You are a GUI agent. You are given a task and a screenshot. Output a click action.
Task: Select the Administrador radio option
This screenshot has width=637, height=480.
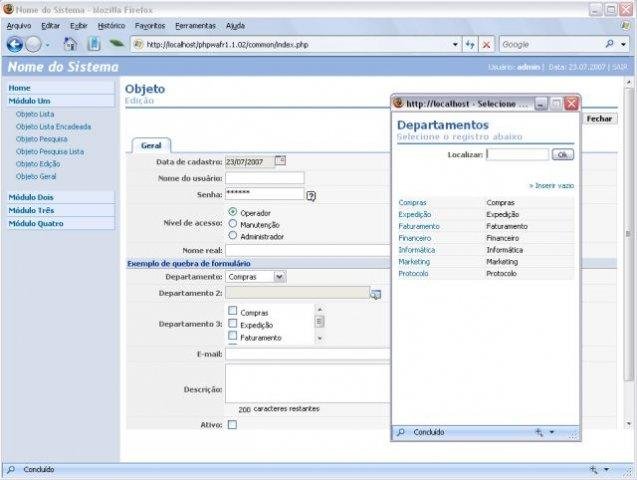click(232, 235)
